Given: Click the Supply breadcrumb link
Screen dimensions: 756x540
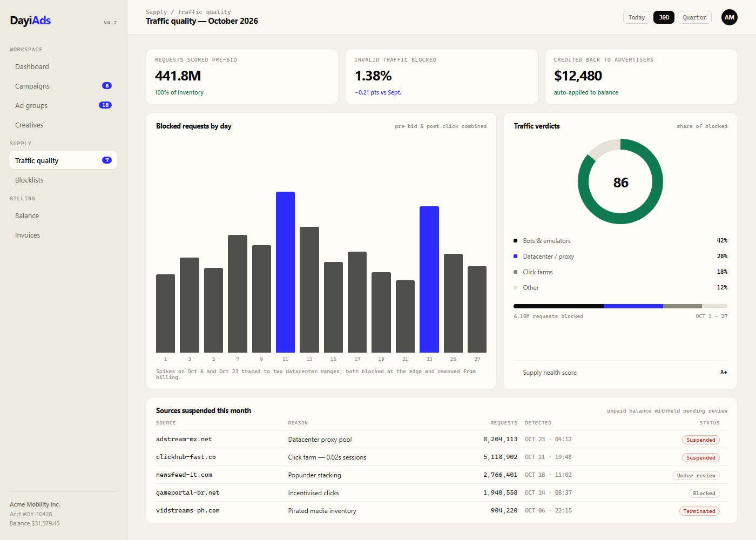Looking at the screenshot, I should 156,12.
